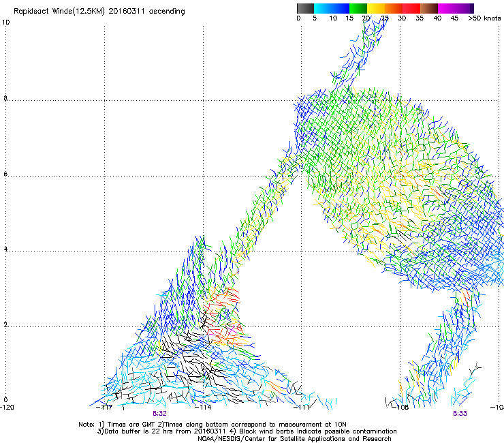Click the magenta 40-45 knots color segment
The width and height of the screenshot is (504, 443).
tap(447, 8)
